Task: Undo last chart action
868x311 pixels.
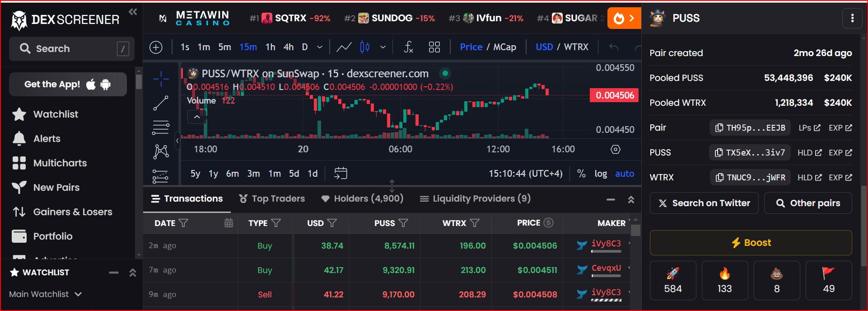Action: pyautogui.click(x=614, y=47)
